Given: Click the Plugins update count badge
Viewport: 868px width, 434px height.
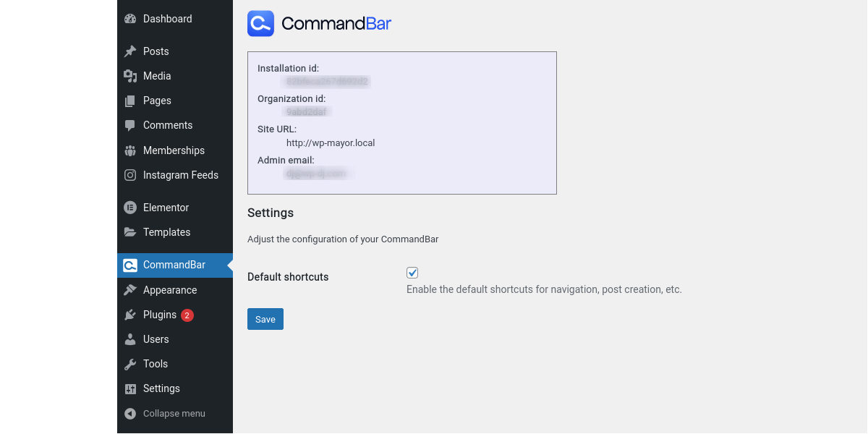Looking at the screenshot, I should [x=187, y=315].
